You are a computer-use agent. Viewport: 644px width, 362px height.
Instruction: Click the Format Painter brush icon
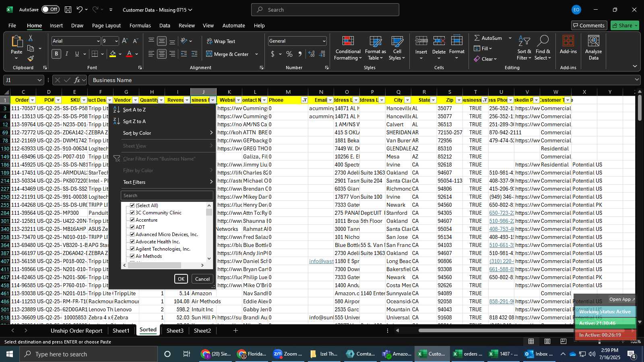[31, 59]
